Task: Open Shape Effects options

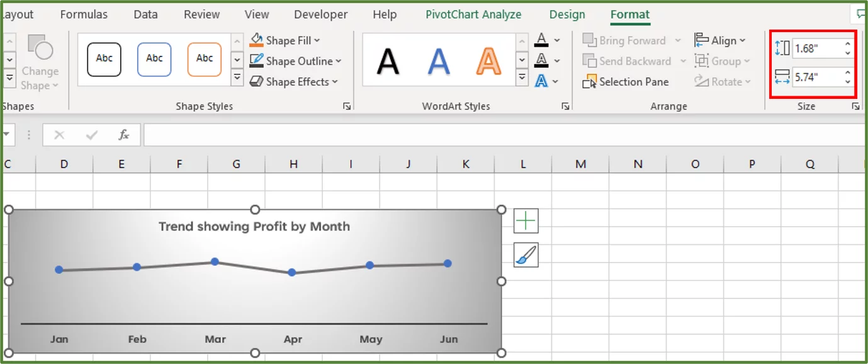Action: [293, 81]
